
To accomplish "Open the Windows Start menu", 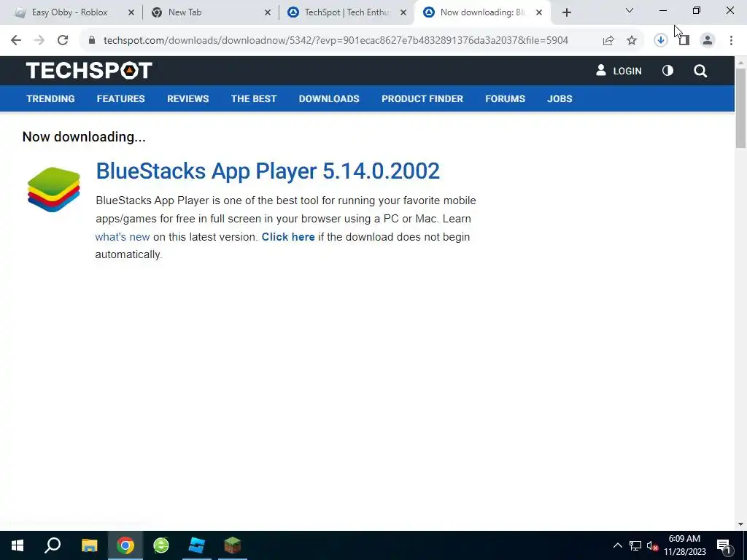I will point(18,545).
